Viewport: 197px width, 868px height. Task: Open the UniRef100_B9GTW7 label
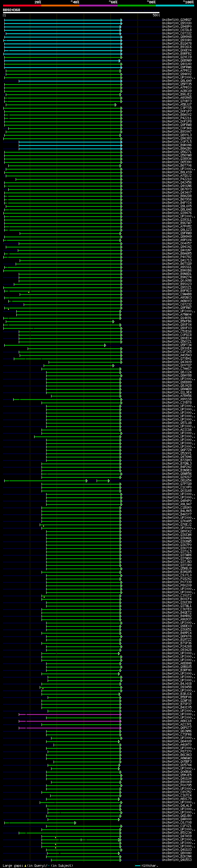[x=177, y=223]
